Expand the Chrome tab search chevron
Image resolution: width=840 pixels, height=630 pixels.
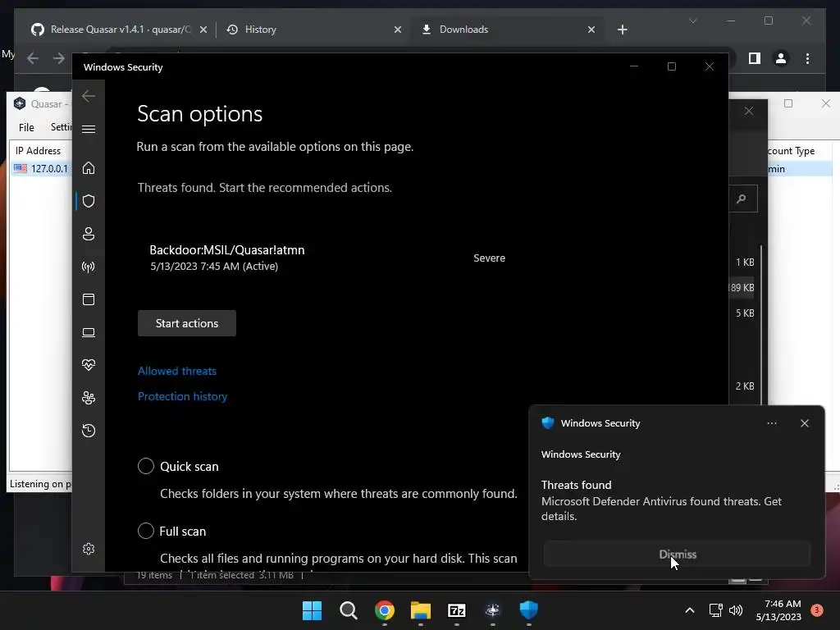point(692,21)
